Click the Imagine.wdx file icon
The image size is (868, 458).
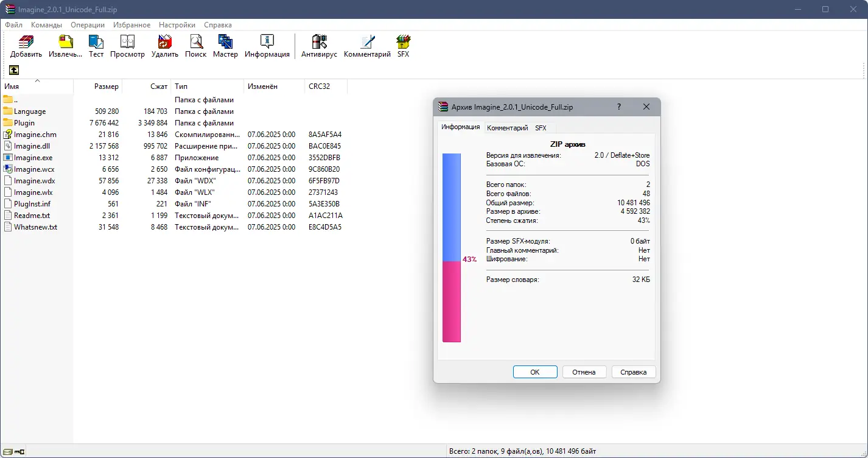8,180
